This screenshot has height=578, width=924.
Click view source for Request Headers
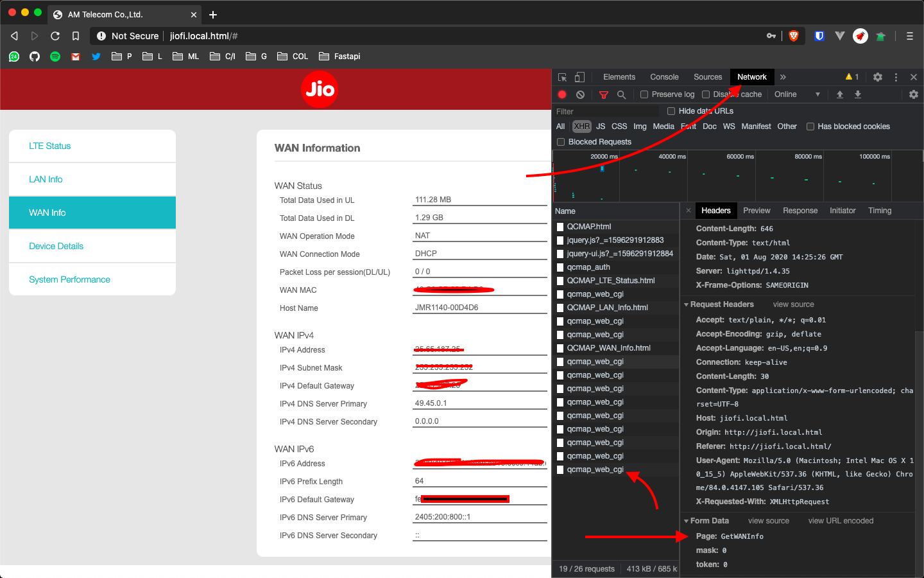tap(793, 304)
